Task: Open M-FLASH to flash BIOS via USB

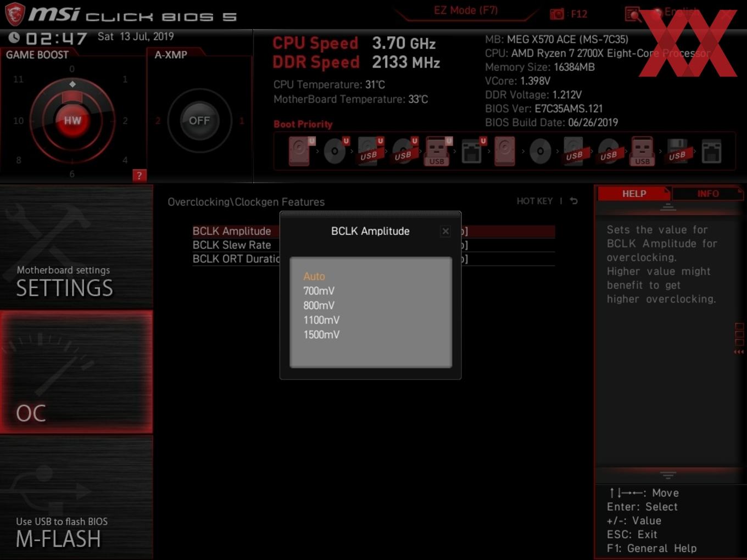Action: click(x=76, y=497)
